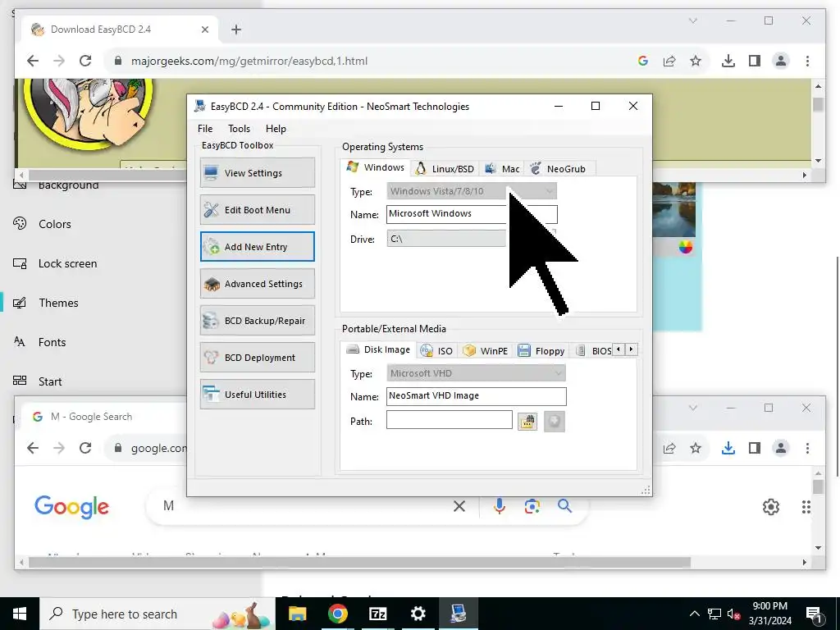Viewport: 840px width, 630px height.
Task: Close the Download EasyBCD 2.4 tab
Action: pyautogui.click(x=204, y=30)
